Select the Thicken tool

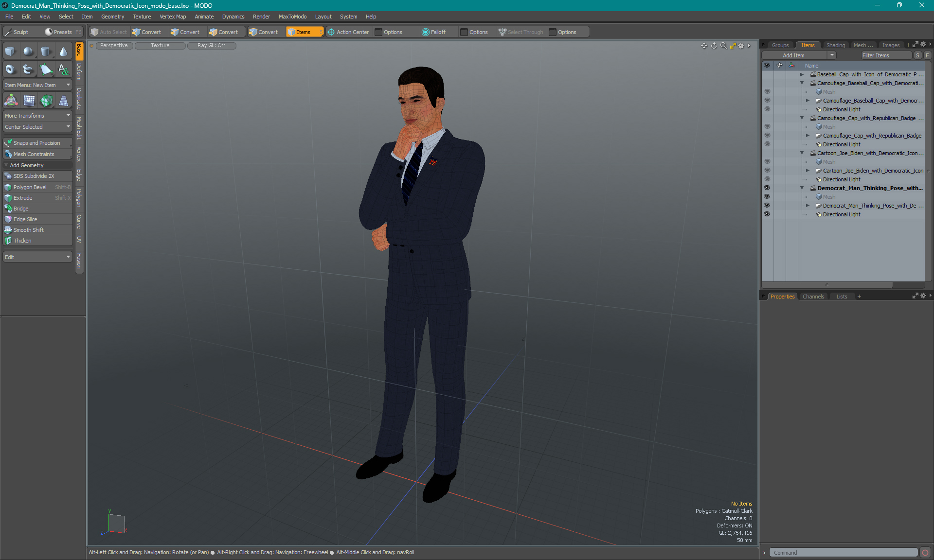tap(37, 241)
